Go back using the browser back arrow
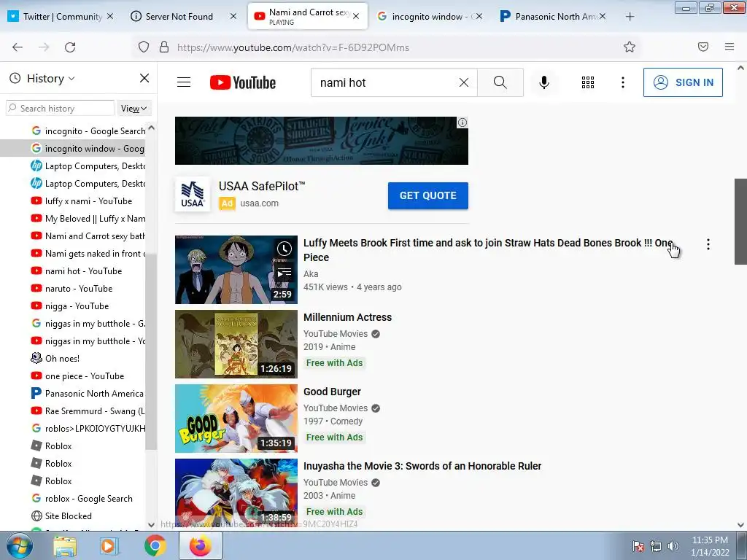The height and width of the screenshot is (560, 747). (18, 47)
